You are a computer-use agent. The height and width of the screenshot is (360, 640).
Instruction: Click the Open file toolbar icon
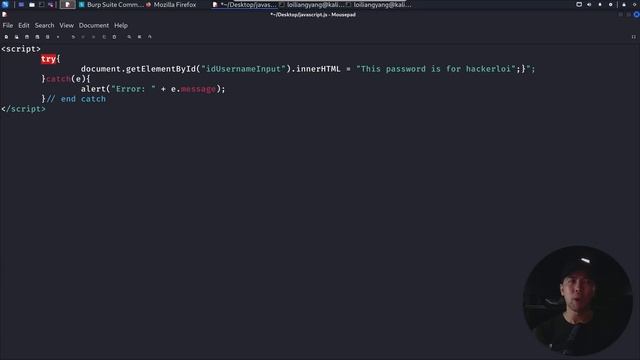coord(16,37)
